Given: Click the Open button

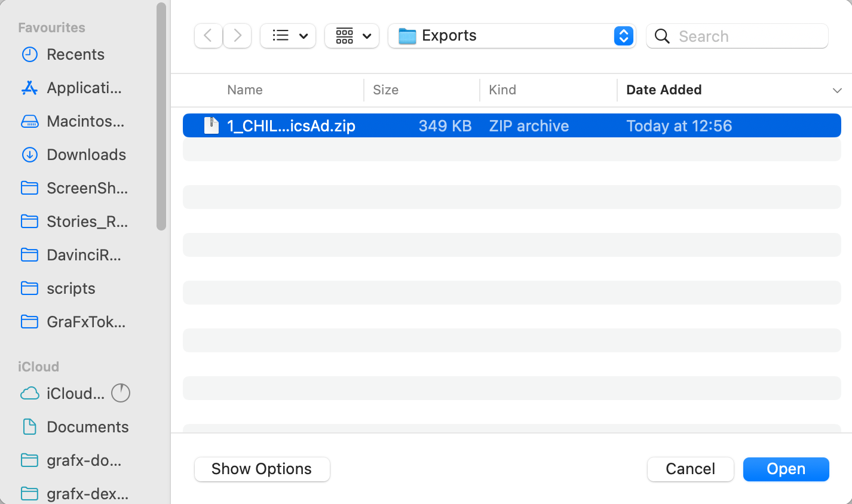Looking at the screenshot, I should tap(786, 469).
